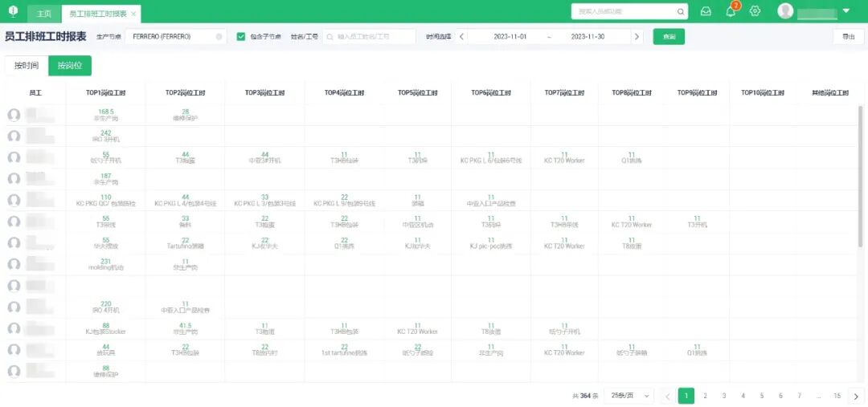Click the table's vertical scrollbar
Image resolution: width=868 pixels, height=407 pixels.
[x=860, y=177]
